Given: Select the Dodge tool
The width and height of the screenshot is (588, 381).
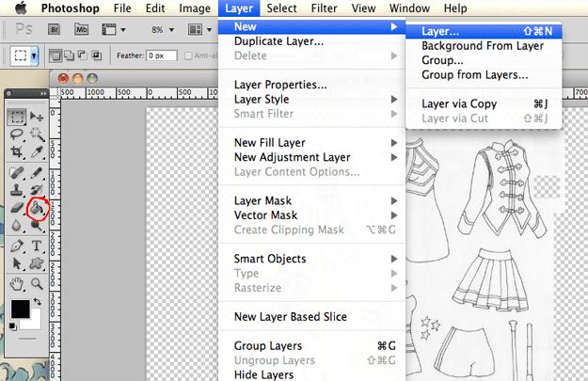Looking at the screenshot, I should coord(37,225).
